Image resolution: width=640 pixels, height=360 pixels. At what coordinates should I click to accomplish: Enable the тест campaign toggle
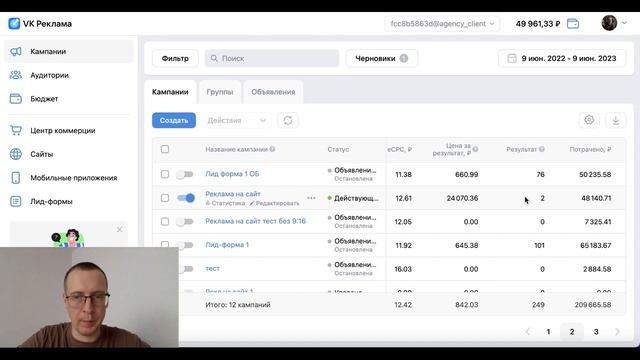pyautogui.click(x=186, y=269)
